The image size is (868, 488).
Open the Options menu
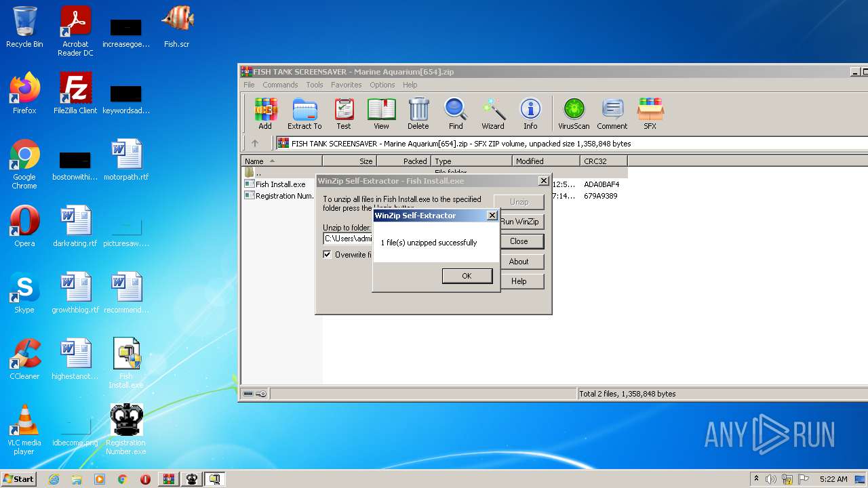[x=382, y=85]
